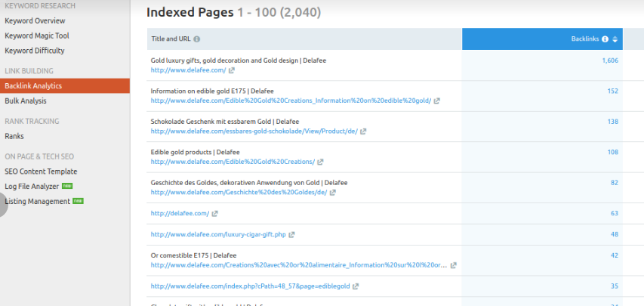Open external link icon for essbares-gold-schokolade URL
644x306 pixels.
click(x=363, y=131)
